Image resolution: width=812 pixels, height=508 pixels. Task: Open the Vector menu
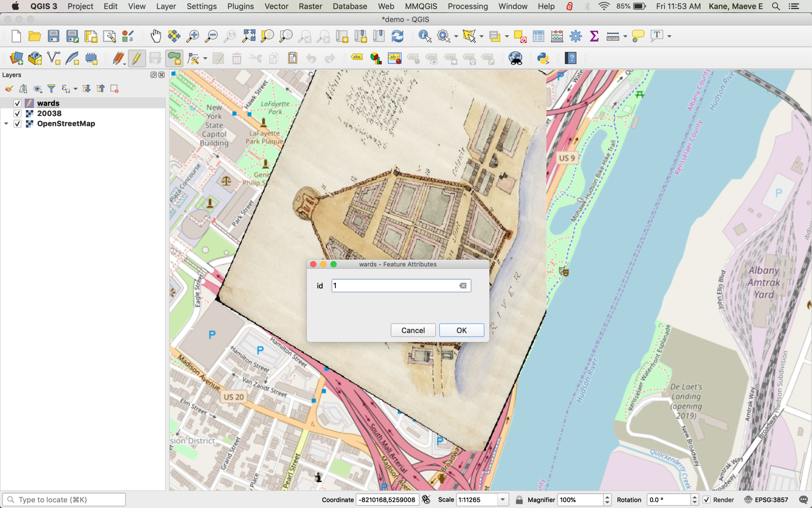pos(276,6)
